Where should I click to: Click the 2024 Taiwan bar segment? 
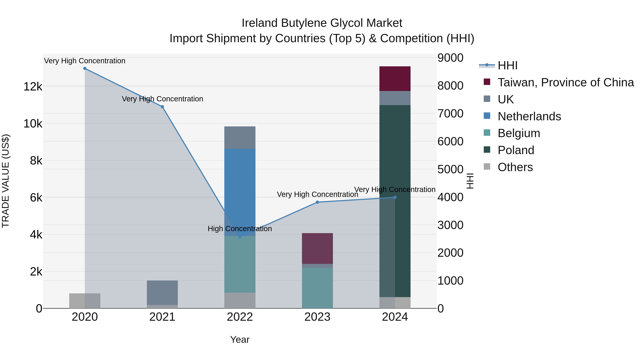(x=395, y=79)
